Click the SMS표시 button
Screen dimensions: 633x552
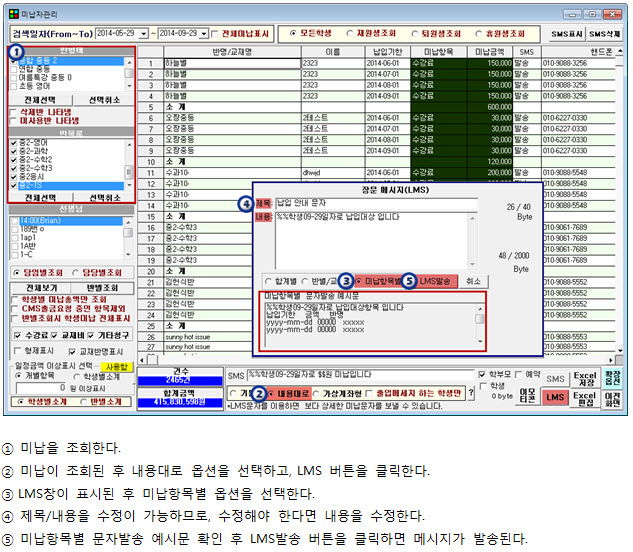[x=567, y=34]
